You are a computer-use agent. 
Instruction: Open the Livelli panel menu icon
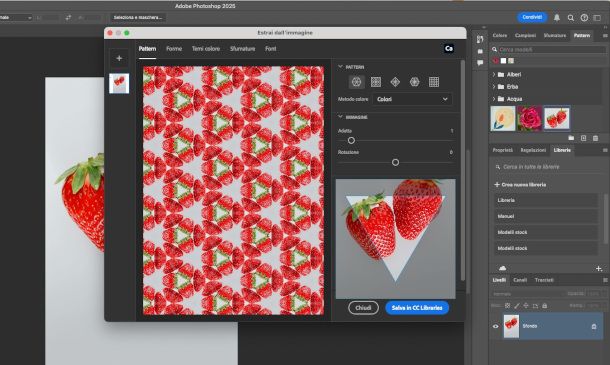pyautogui.click(x=605, y=280)
